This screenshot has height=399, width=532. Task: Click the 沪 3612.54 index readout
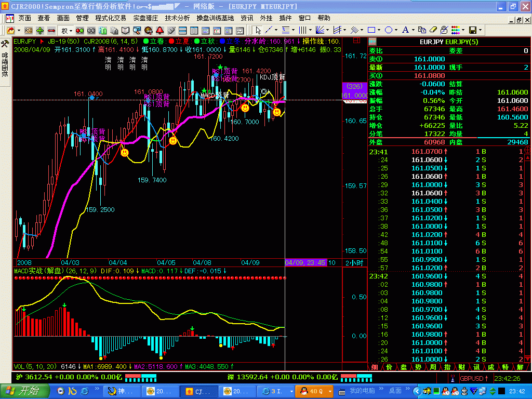pyautogui.click(x=68, y=377)
